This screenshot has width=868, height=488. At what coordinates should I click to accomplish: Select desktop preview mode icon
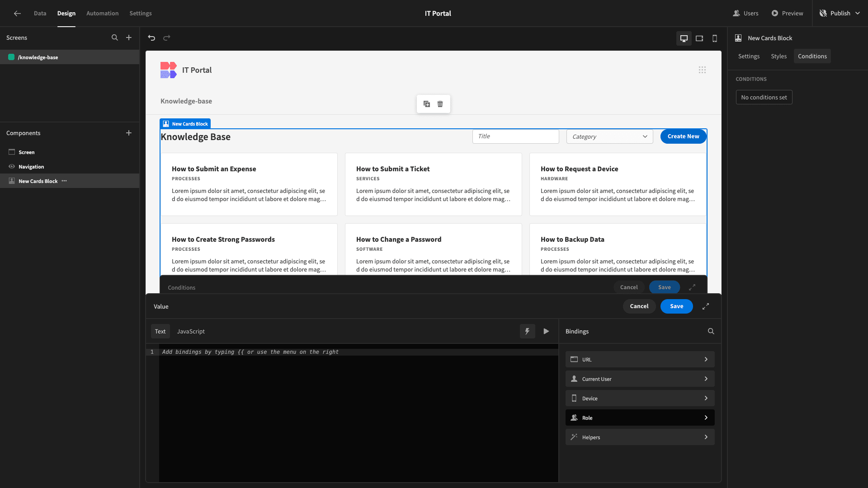click(x=684, y=38)
